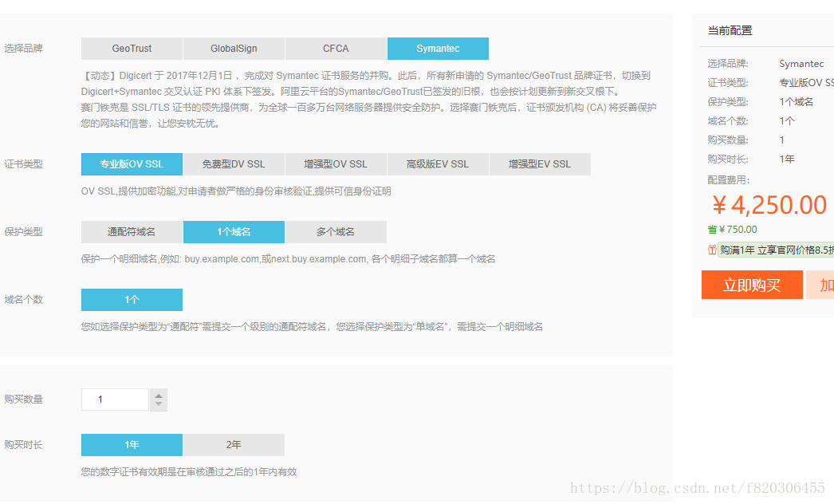Click the purchase quantity input field
Screen dimensions: 834x504
click(x=115, y=400)
